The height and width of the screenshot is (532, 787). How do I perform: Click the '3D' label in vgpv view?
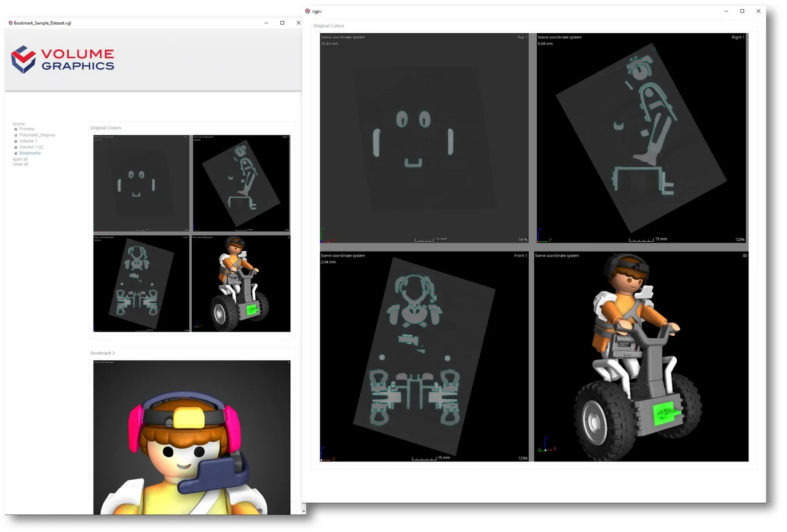744,255
